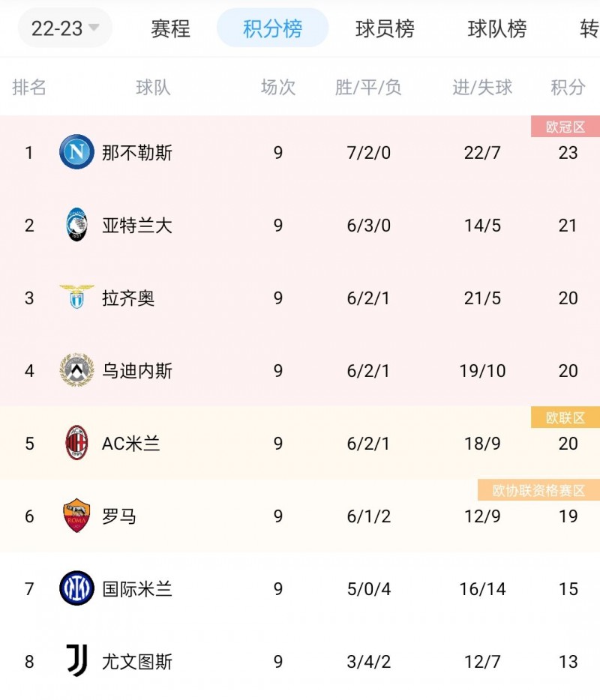
Task: Click the Juventus logo
Action: 76,661
